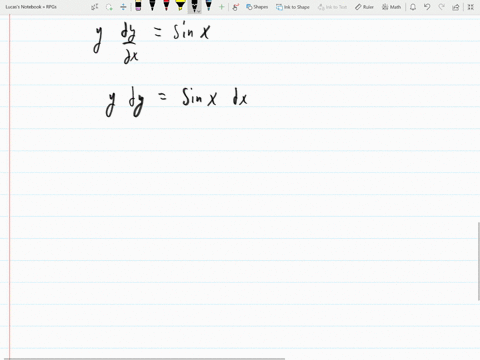Activate the Lasso Select tool
The height and width of the screenshot is (360, 480).
109,7
